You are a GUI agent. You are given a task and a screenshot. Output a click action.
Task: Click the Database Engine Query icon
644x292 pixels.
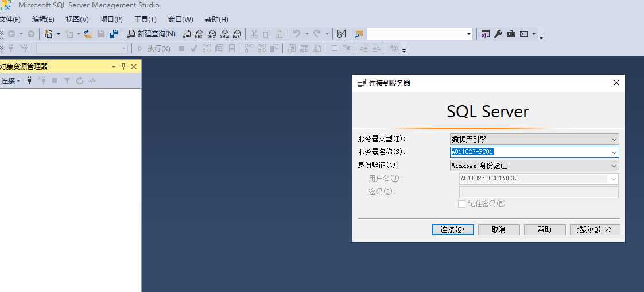(x=187, y=34)
